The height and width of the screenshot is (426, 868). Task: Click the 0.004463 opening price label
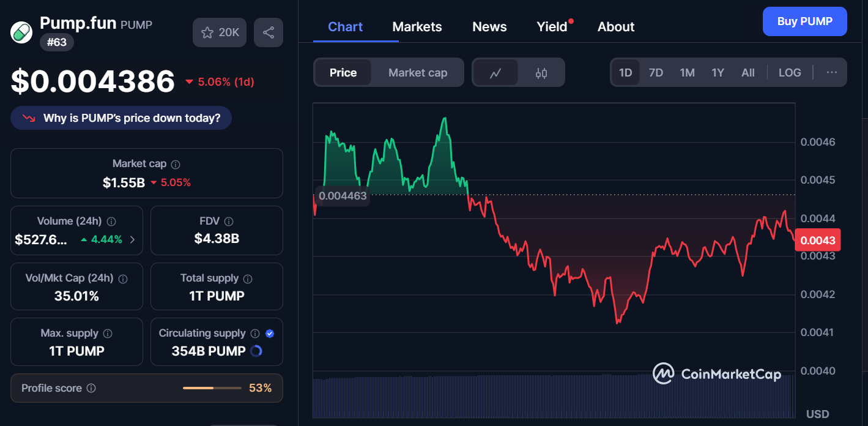[343, 196]
